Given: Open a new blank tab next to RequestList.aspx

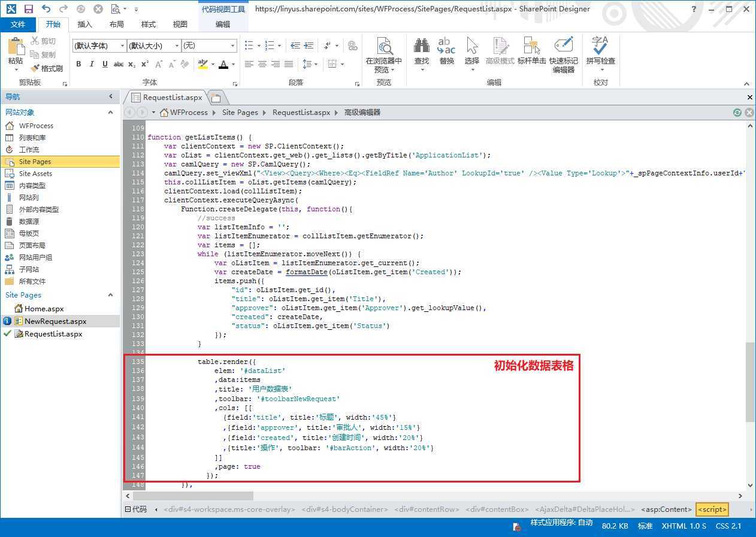Looking at the screenshot, I should coord(216,98).
